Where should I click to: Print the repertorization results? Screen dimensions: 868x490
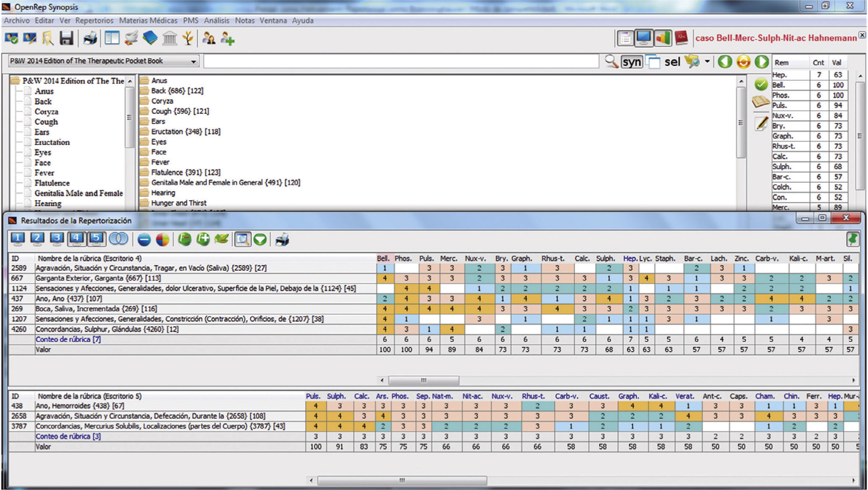click(282, 240)
